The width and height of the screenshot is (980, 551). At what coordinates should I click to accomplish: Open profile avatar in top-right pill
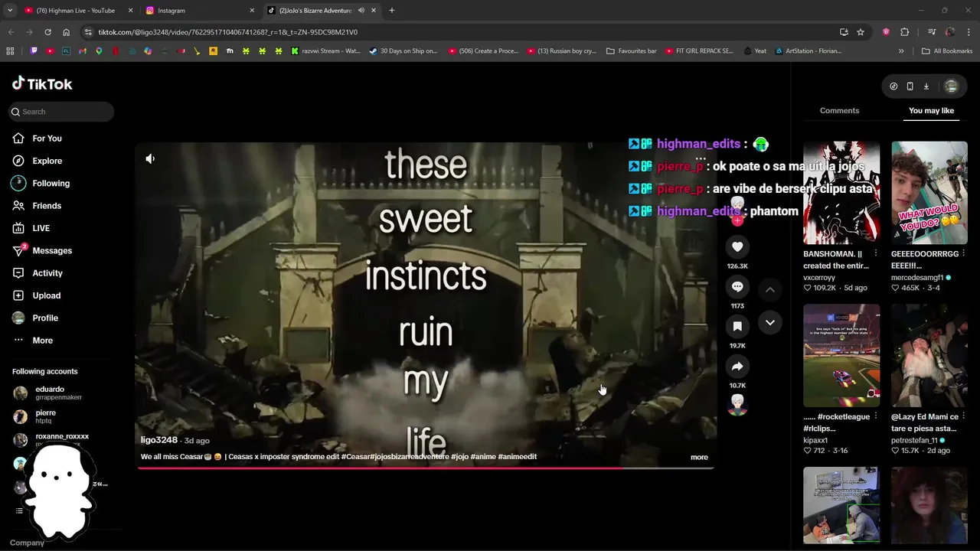pyautogui.click(x=951, y=86)
